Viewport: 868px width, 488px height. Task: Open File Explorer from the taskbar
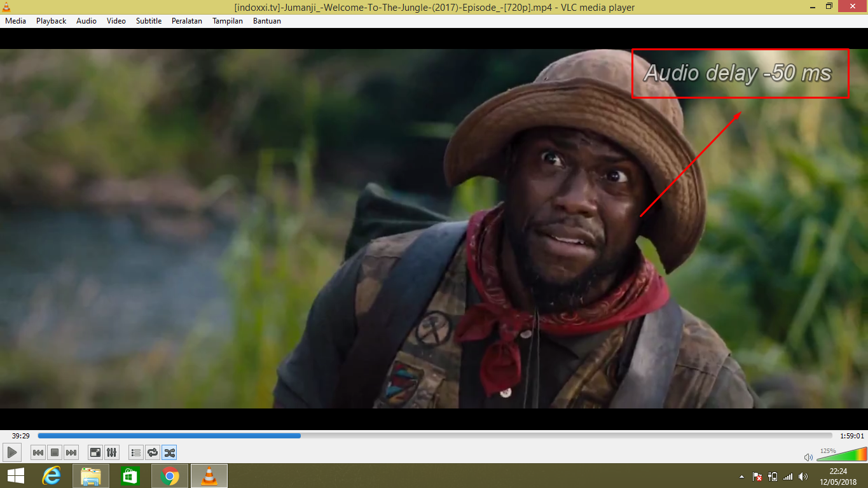click(x=91, y=476)
